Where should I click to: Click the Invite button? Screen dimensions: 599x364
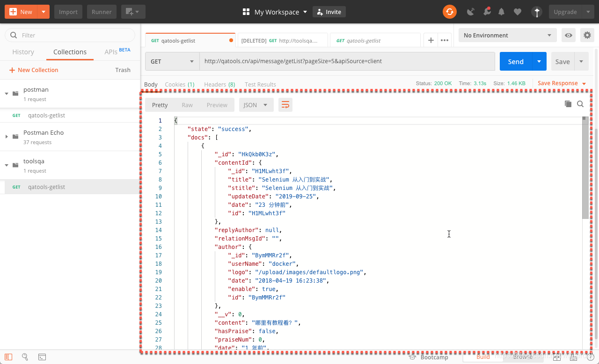(329, 12)
